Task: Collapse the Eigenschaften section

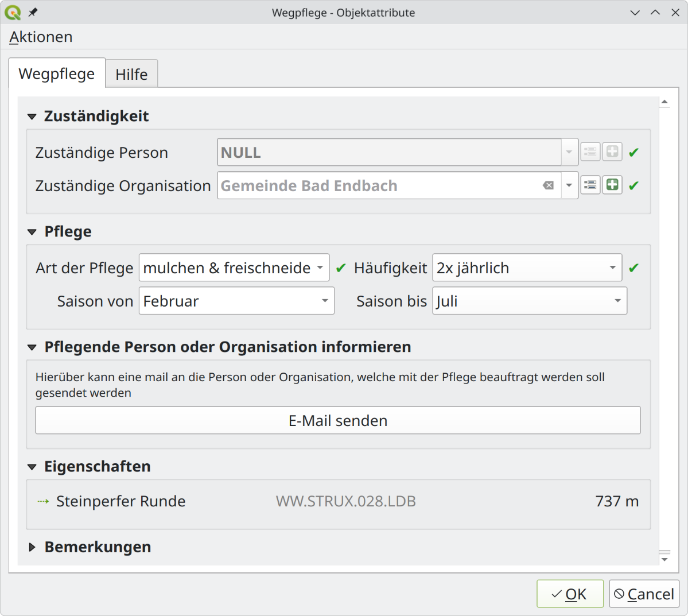Action: pos(32,467)
